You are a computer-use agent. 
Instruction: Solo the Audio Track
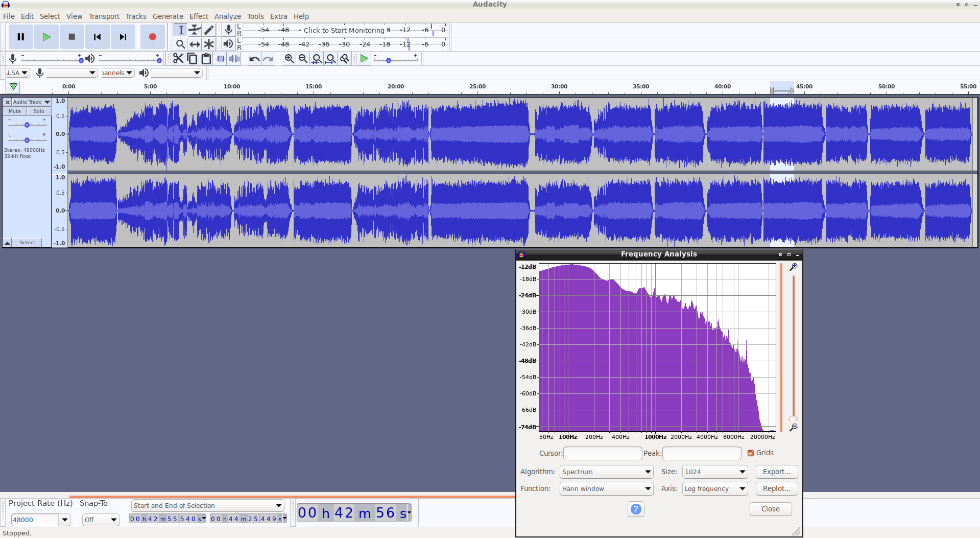[39, 111]
